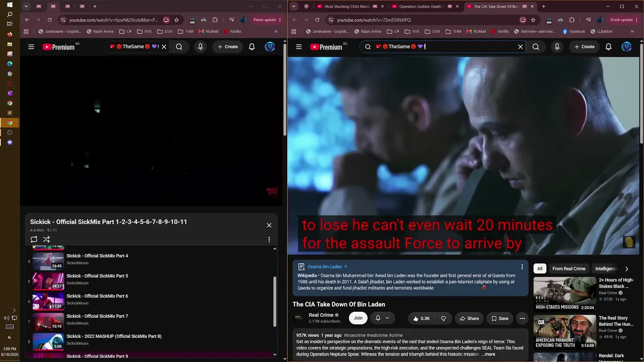The image size is (644, 362).
Task: Click search magnifier button in right YouTube window
Action: click(x=536, y=47)
